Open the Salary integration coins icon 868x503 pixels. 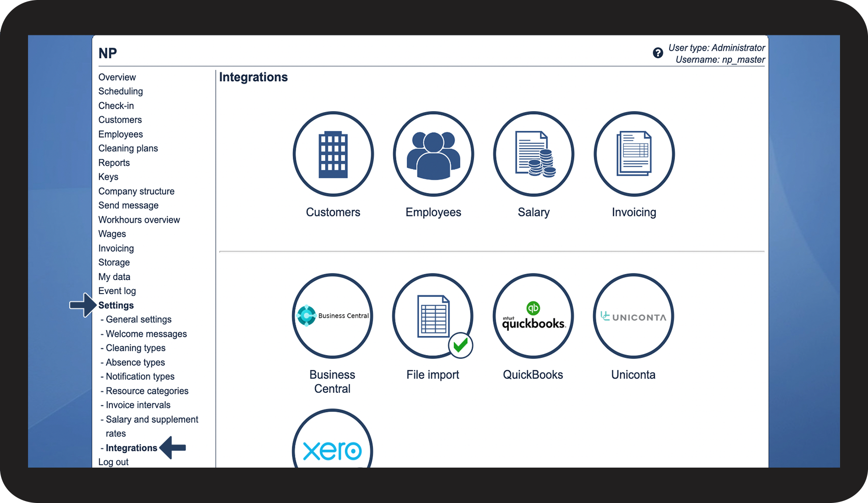click(x=533, y=154)
